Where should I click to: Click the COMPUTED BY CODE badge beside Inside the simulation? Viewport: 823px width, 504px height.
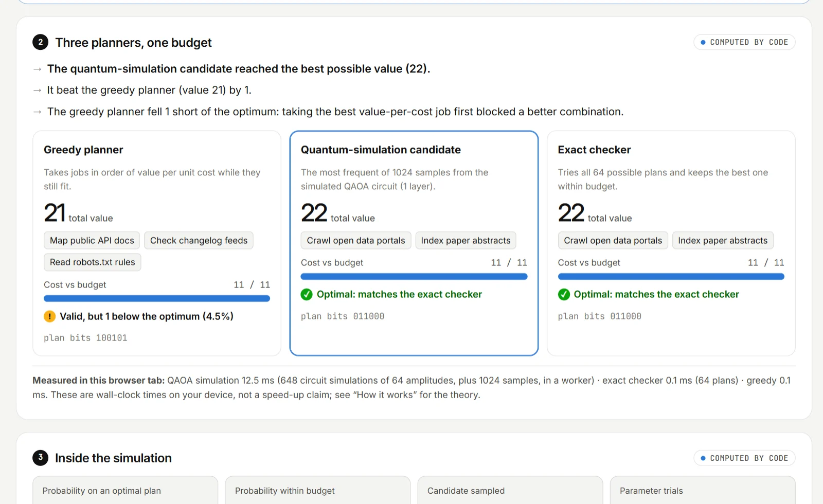[744, 458]
